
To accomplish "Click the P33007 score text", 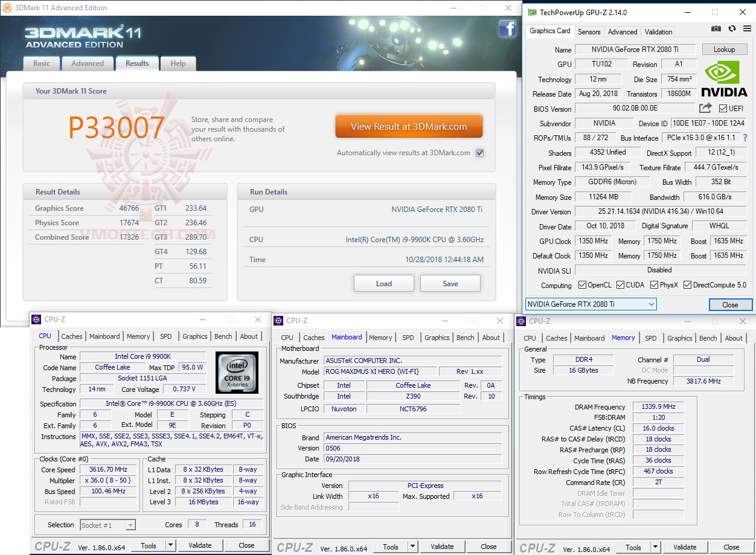I will pos(116,127).
